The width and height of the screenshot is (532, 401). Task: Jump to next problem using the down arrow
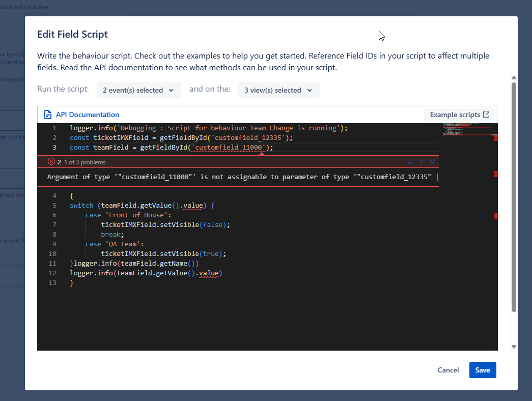click(410, 162)
